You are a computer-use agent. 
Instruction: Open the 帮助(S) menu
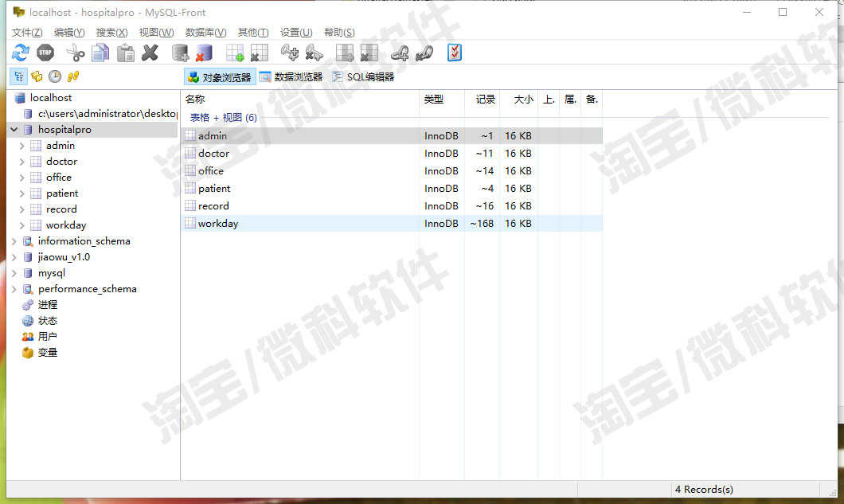339,33
